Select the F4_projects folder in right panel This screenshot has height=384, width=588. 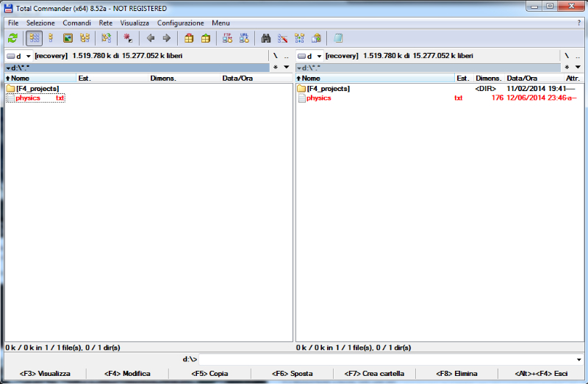[x=328, y=89]
